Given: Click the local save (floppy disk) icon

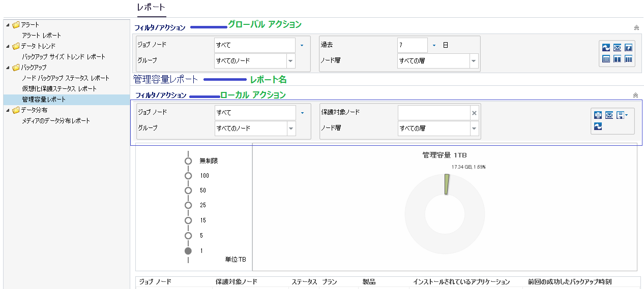Looking at the screenshot, I should click(620, 115).
